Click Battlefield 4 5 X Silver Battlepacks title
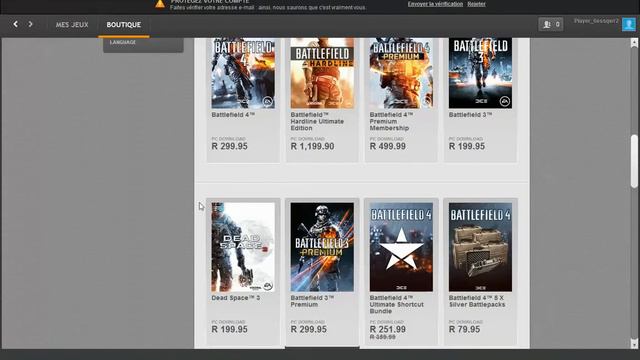Viewport: 640px width, 360px height. [x=477, y=301]
